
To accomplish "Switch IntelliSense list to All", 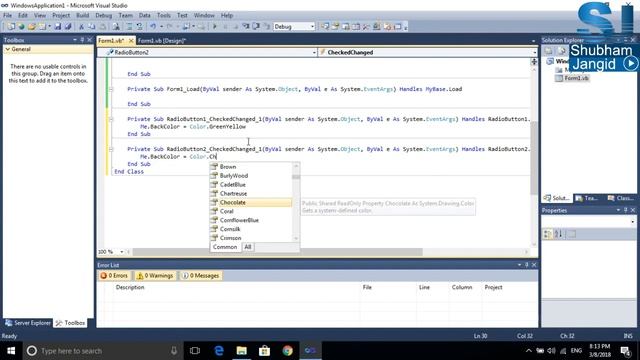I will (248, 247).
